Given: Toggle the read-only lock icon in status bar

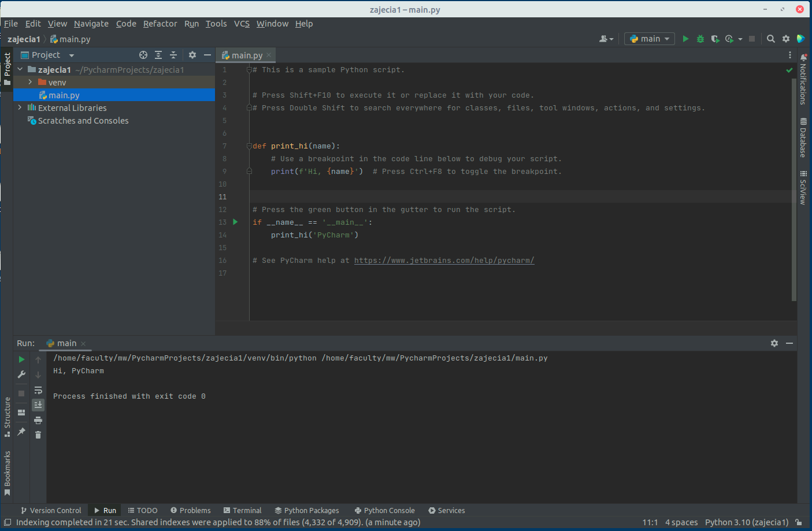Looking at the screenshot, I should pyautogui.click(x=798, y=522).
